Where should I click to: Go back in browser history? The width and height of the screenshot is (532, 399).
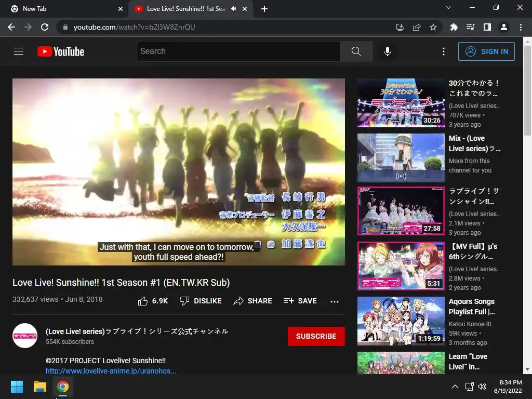11,27
